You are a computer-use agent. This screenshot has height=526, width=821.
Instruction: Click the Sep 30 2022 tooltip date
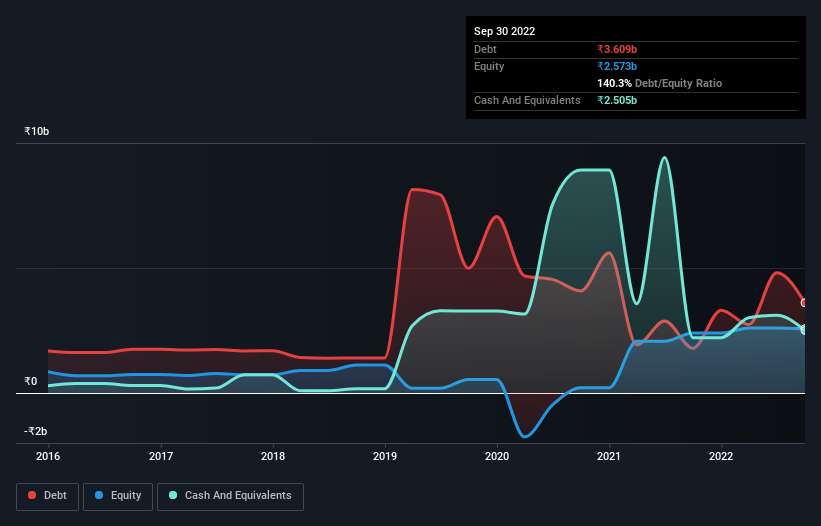coord(504,31)
